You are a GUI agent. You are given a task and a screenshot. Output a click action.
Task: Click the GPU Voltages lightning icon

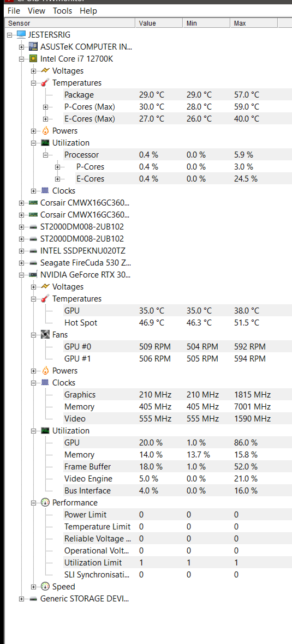[45, 287]
